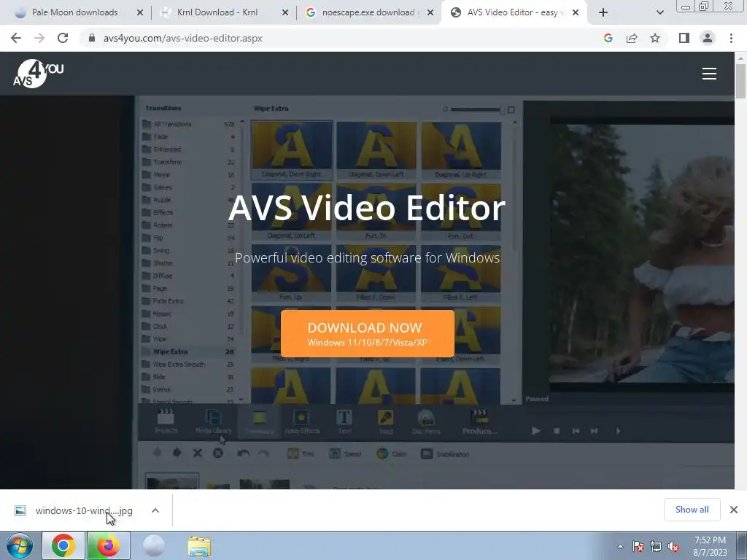This screenshot has width=747, height=560.
Task: Open the Windows Start menu
Action: [x=19, y=545]
